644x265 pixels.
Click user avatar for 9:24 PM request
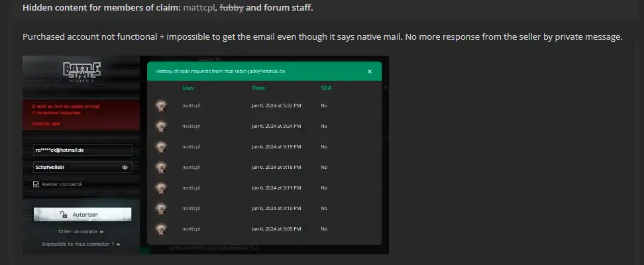pos(160,126)
